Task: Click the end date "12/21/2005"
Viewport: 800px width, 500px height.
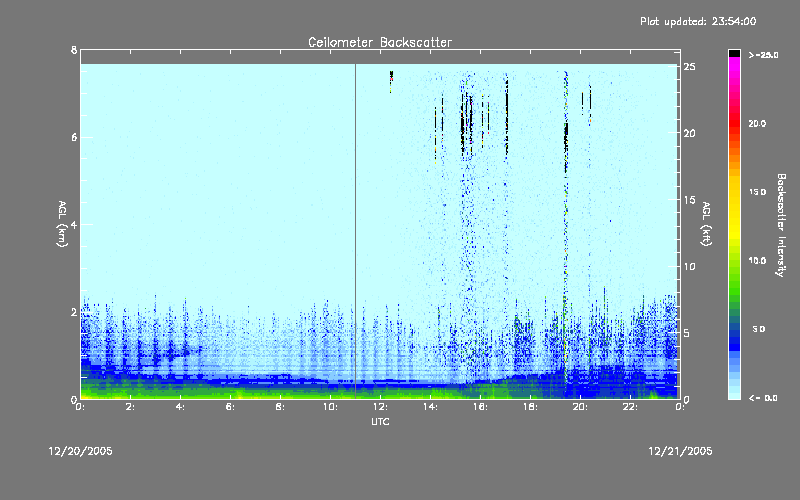Action: pos(680,451)
